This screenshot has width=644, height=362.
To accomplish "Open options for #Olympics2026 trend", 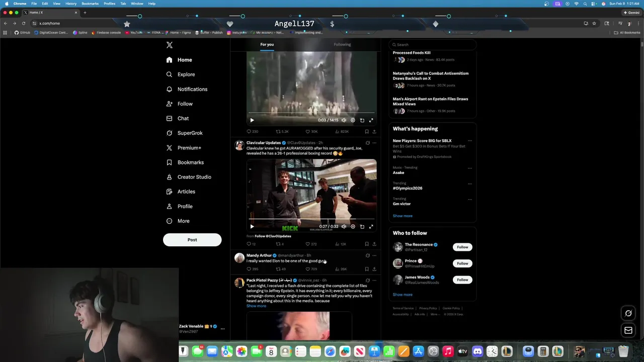I will coord(469,183).
